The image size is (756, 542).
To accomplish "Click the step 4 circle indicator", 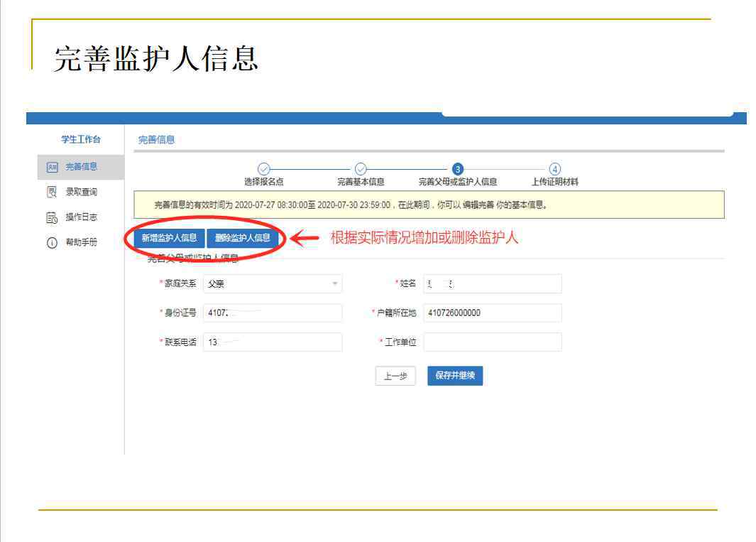I will click(555, 169).
